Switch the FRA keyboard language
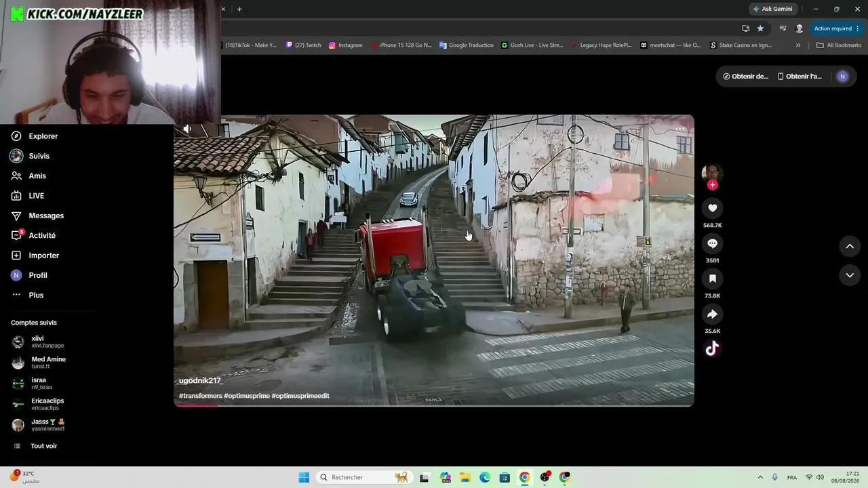868x488 pixels. [792, 477]
